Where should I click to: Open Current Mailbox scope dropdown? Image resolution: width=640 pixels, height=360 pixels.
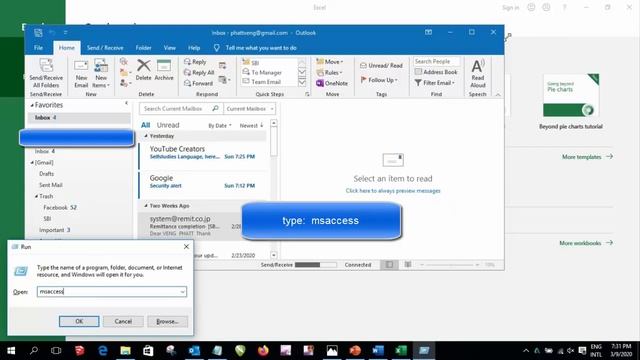250,109
